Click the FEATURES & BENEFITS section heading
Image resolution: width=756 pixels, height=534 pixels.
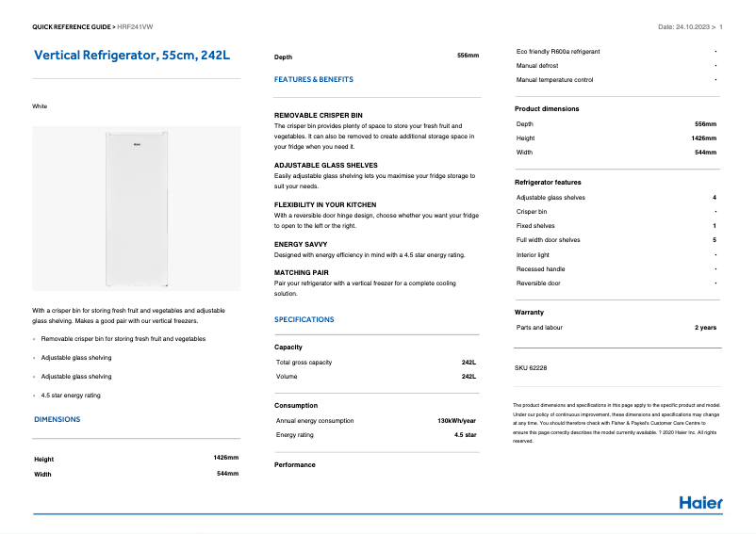pos(314,80)
